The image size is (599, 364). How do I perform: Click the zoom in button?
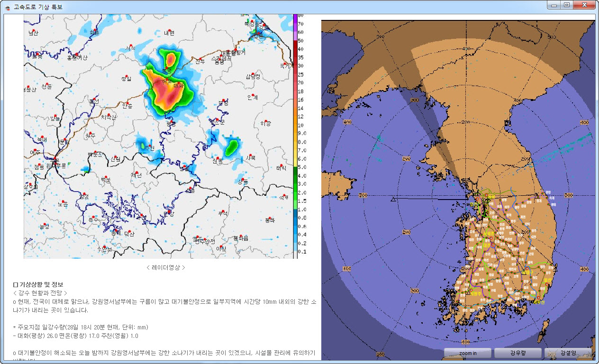[468, 353]
